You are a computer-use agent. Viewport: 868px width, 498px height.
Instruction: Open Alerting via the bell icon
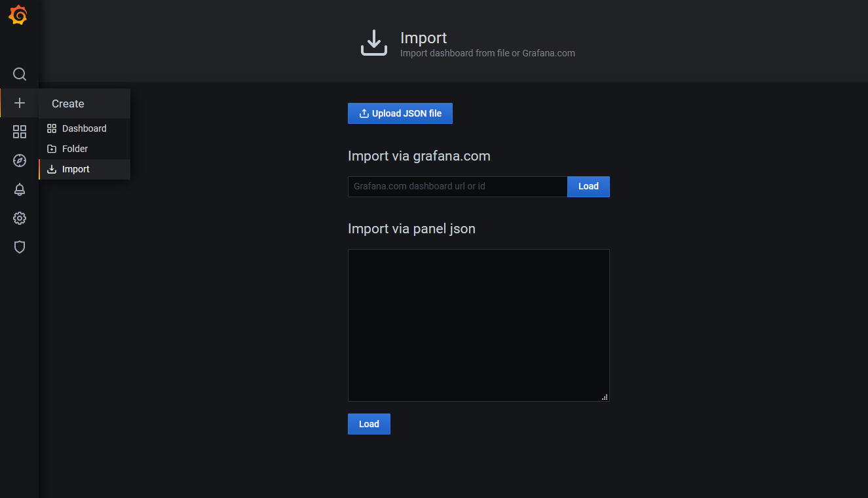click(x=20, y=189)
